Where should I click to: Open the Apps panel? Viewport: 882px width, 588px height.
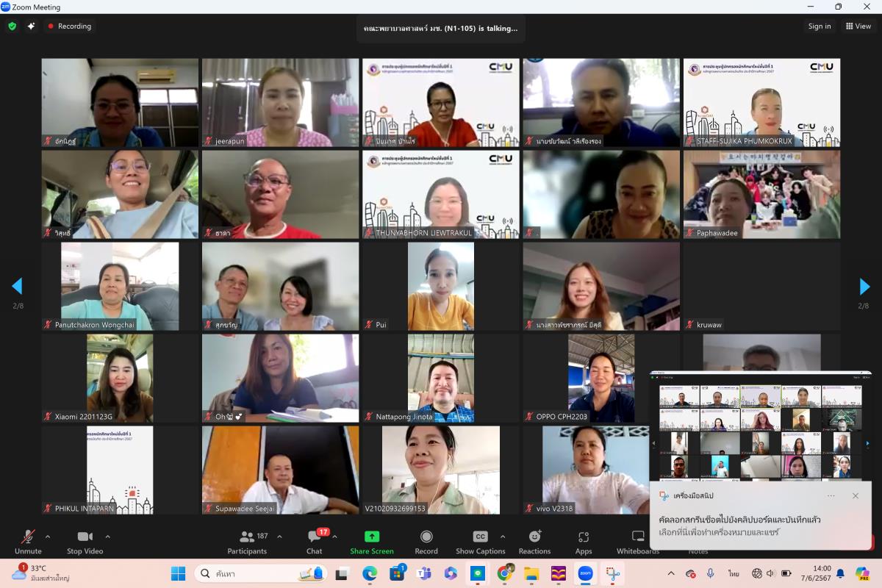(x=584, y=542)
